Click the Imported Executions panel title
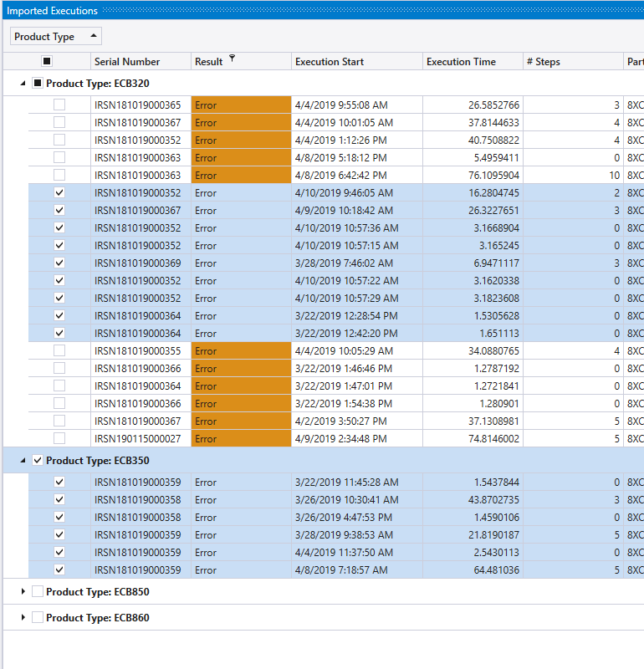This screenshot has width=644, height=669. pyautogui.click(x=52, y=11)
